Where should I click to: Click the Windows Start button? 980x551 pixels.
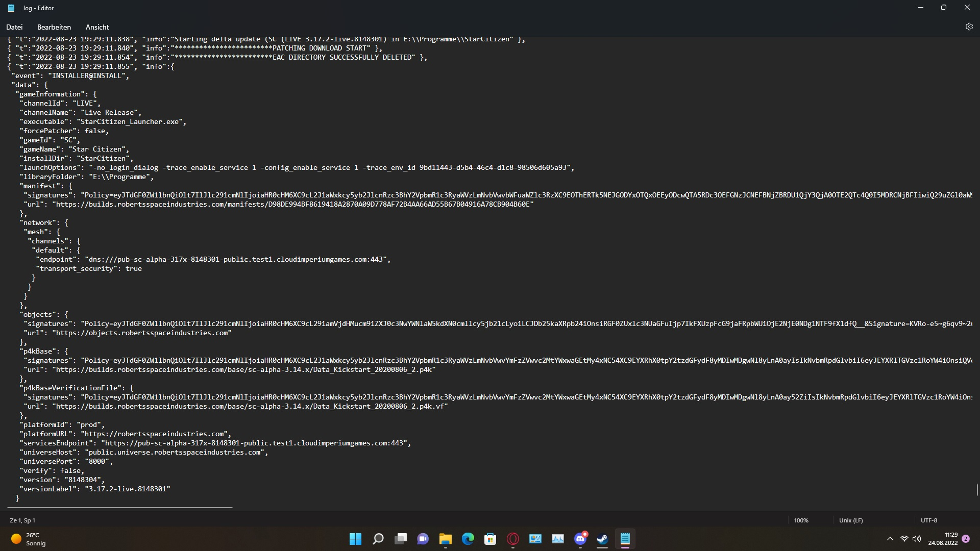coord(355,539)
